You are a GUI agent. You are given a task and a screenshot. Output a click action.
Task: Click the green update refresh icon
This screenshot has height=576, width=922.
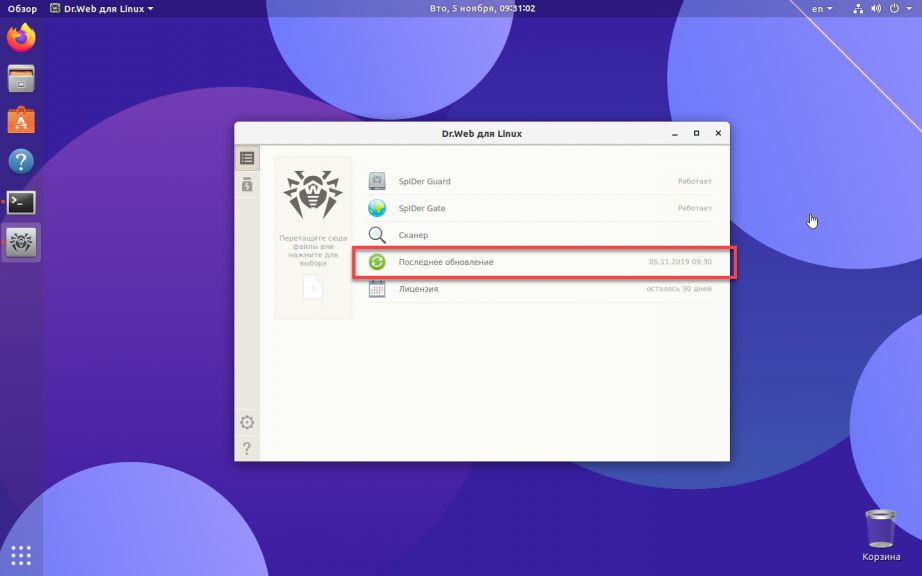pos(377,262)
